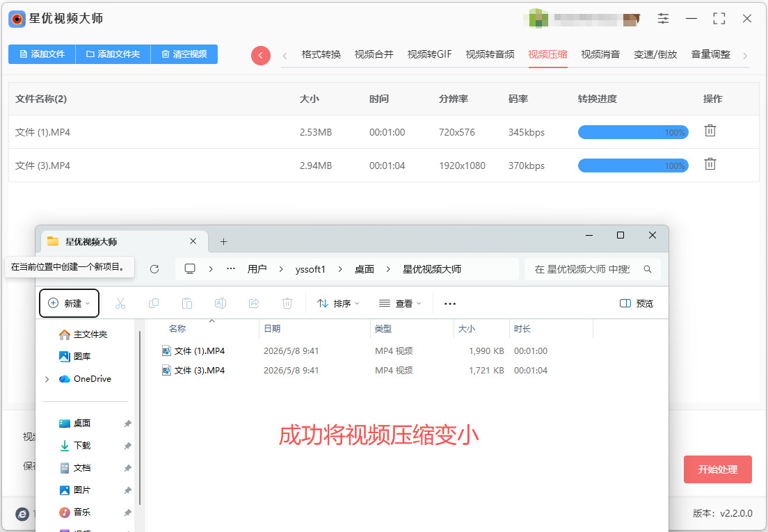This screenshot has height=532, width=768.
Task: Toggle the 预览 preview pane
Action: click(x=637, y=303)
